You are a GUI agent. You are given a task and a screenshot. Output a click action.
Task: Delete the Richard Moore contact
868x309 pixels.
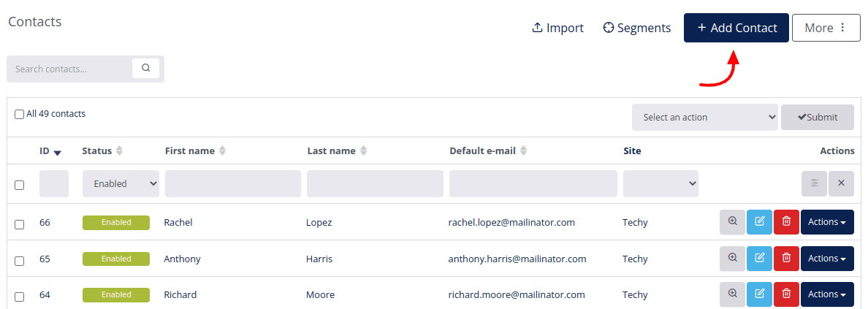tap(786, 294)
